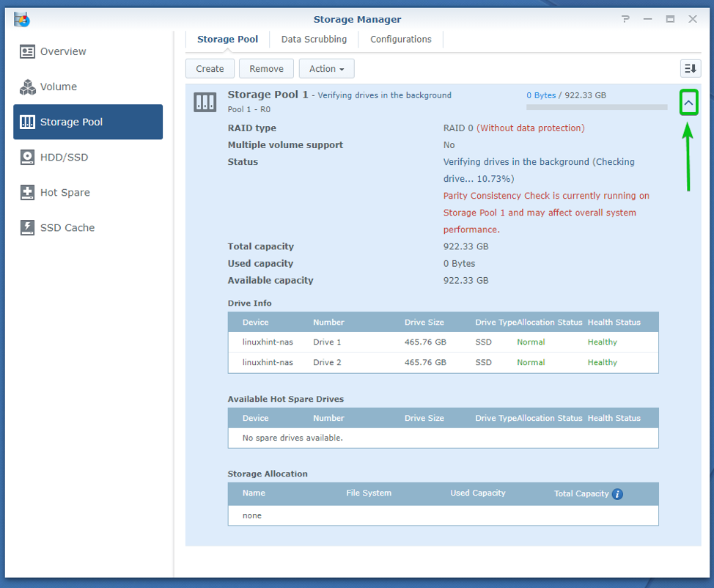Select the Drive 1 row
714x588 pixels.
coord(443,342)
